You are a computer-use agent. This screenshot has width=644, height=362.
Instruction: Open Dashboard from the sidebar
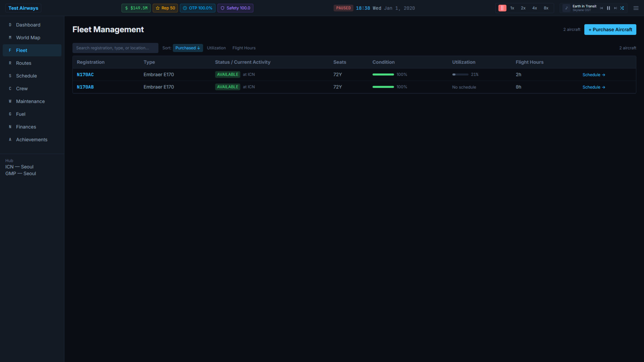(x=32, y=25)
